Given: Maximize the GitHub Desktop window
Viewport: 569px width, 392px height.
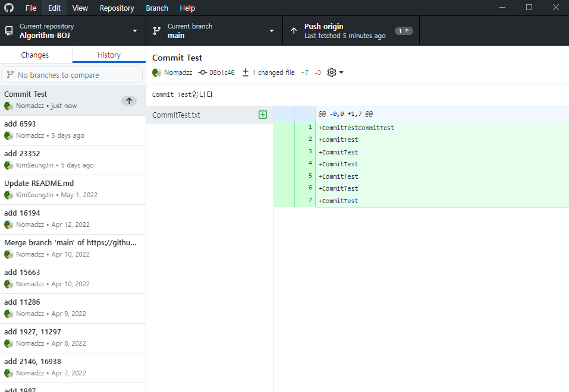Looking at the screenshot, I should coord(529,7).
